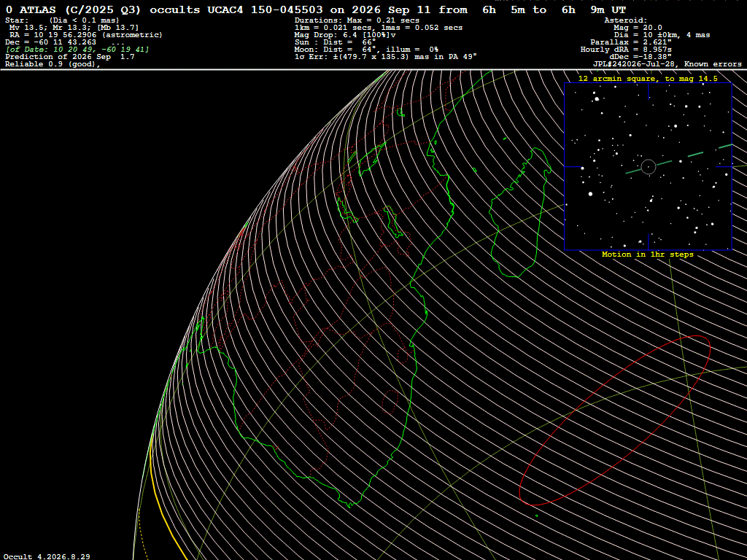Click the 'Prediction of 2026 Sep 1.7' text
This screenshot has width=747, height=560.
(x=69, y=57)
